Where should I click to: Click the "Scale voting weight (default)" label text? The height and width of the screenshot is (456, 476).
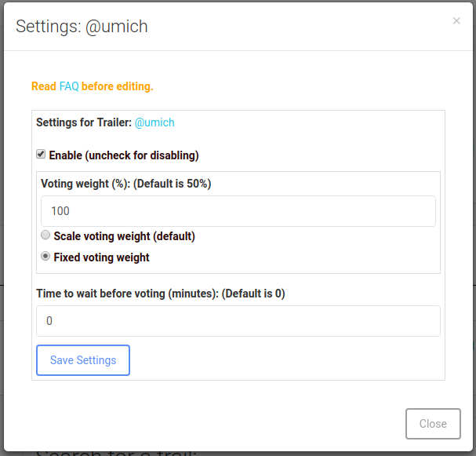[x=124, y=236]
